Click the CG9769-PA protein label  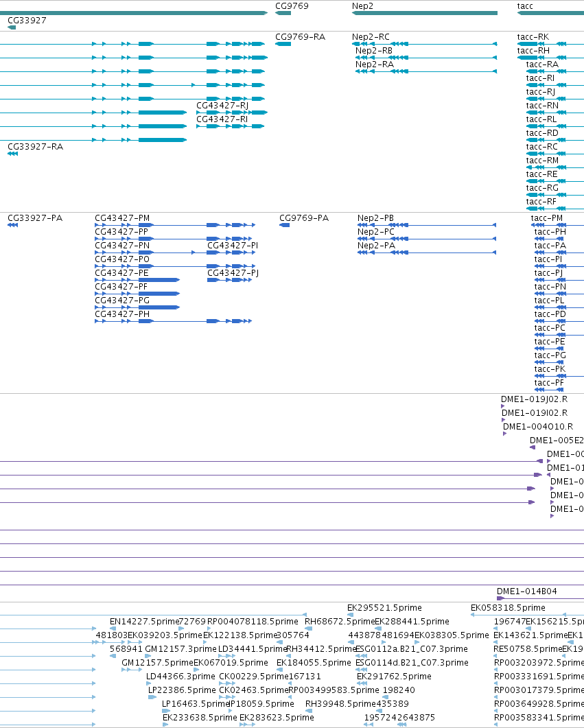click(x=304, y=218)
